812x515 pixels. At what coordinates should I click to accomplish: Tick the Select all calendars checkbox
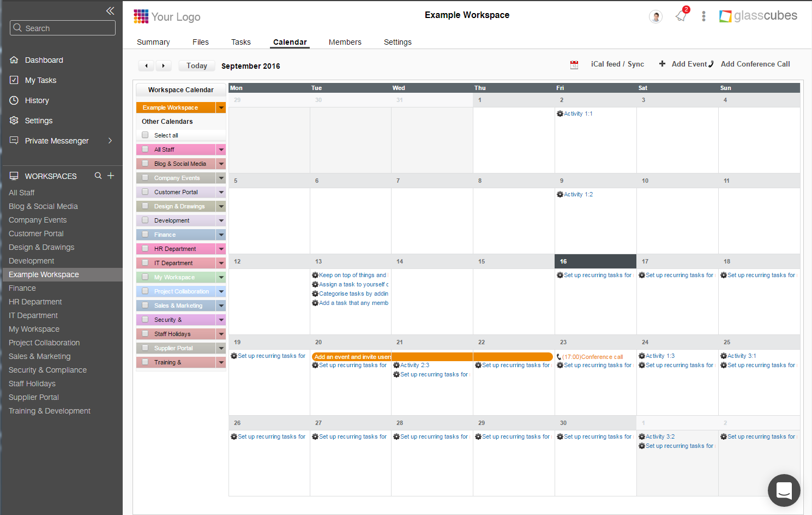(x=145, y=135)
